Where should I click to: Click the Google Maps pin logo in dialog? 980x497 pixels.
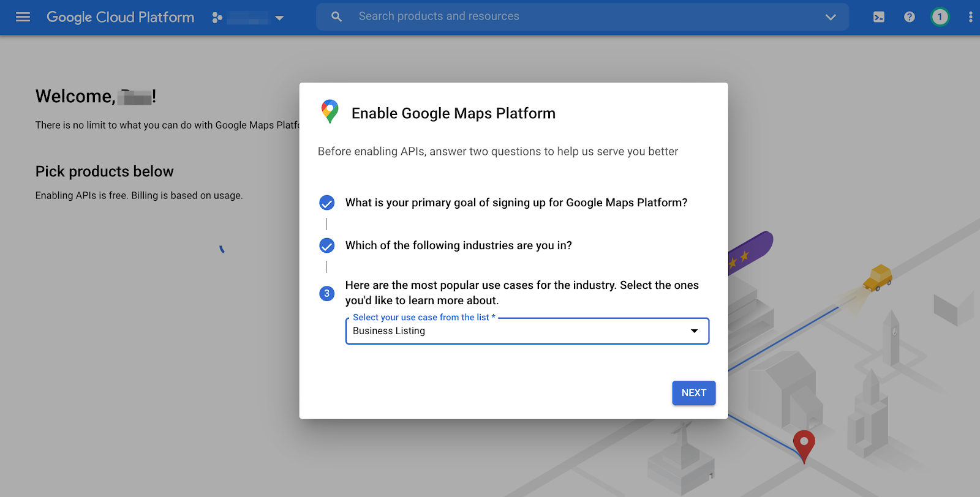pos(330,111)
